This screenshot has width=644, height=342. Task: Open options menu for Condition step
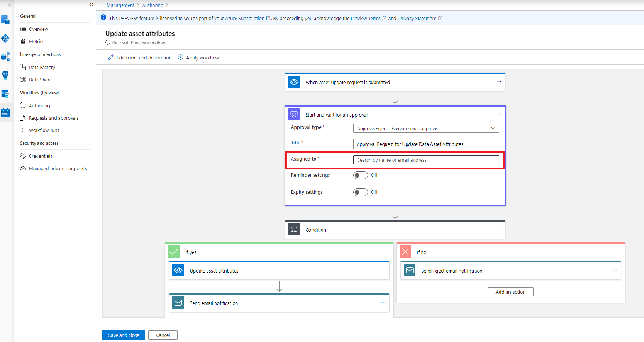[498, 229]
